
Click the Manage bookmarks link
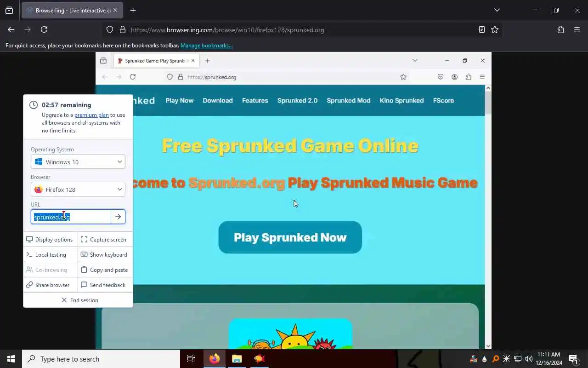[207, 46]
